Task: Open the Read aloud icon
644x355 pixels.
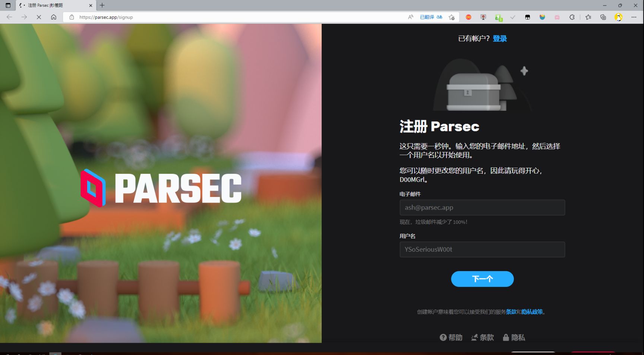Action: click(x=411, y=17)
